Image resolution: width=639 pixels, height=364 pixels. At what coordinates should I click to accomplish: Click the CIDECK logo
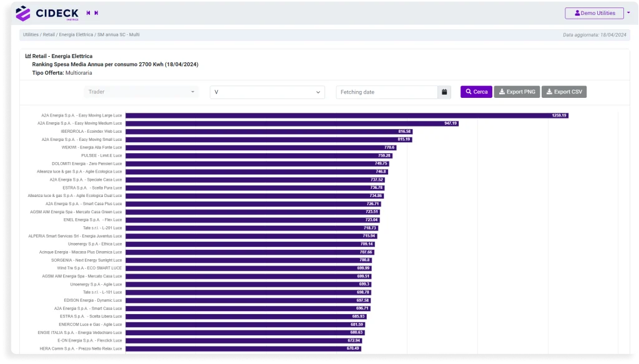click(47, 14)
